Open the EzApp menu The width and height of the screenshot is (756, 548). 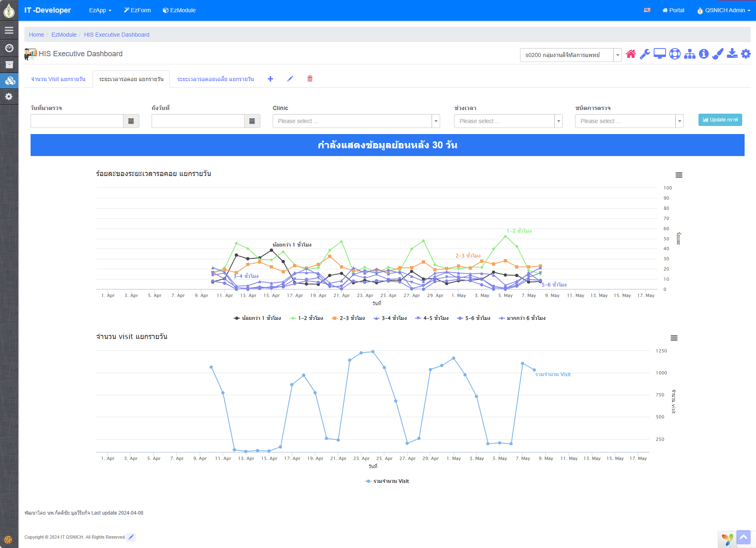click(100, 10)
